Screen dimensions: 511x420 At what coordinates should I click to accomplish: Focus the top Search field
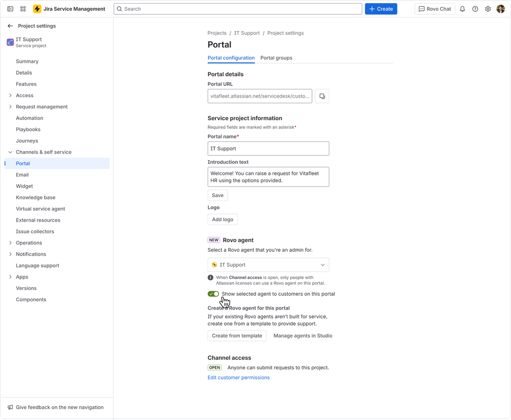point(237,9)
